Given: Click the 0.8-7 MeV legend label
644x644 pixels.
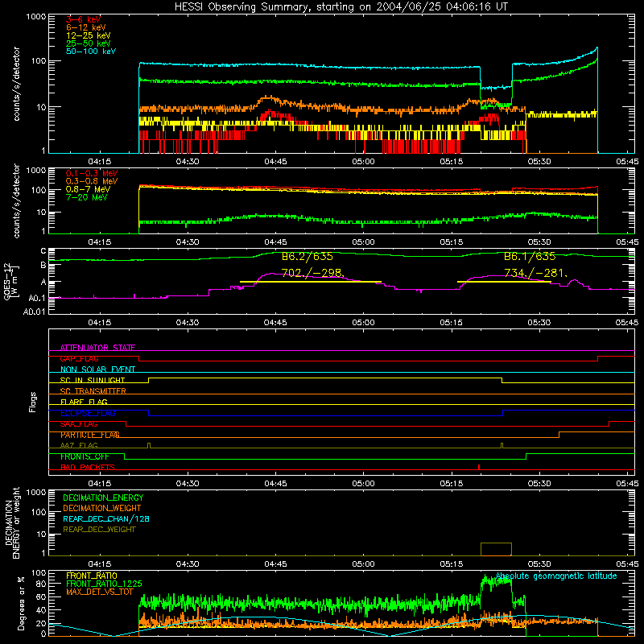Looking at the screenshot, I should [88, 189].
